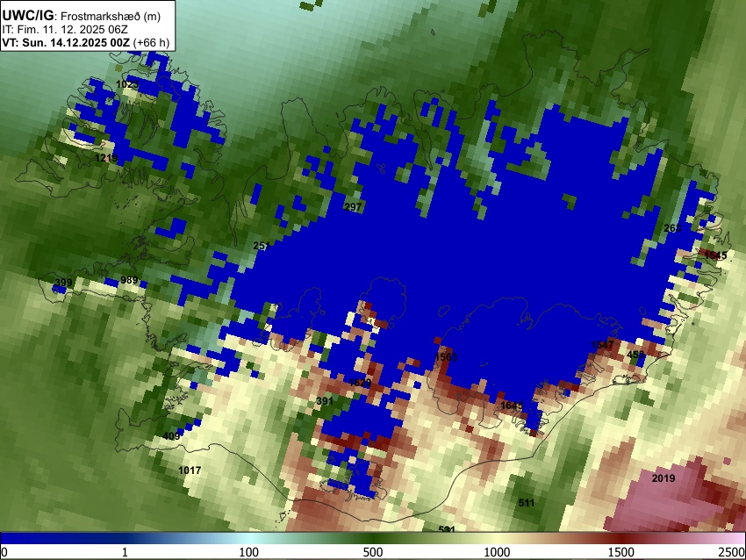
Task: Click the legend tick labeled 1000
Action: click(497, 552)
